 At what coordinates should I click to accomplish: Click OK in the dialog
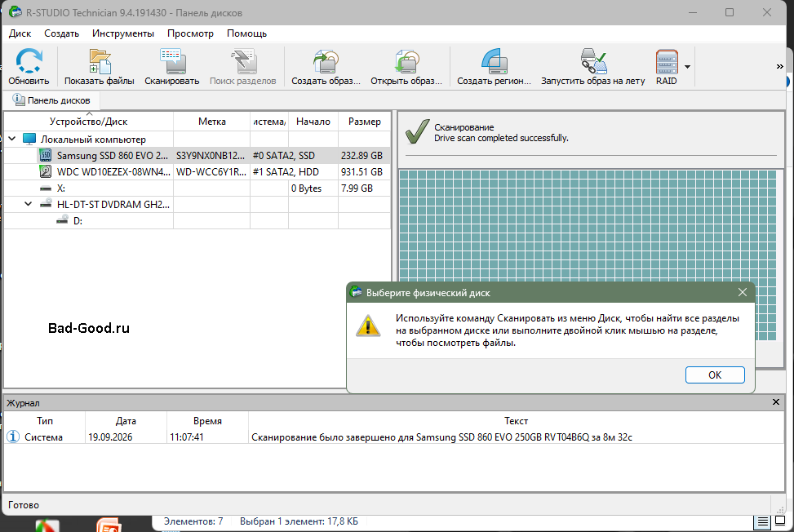[715, 375]
